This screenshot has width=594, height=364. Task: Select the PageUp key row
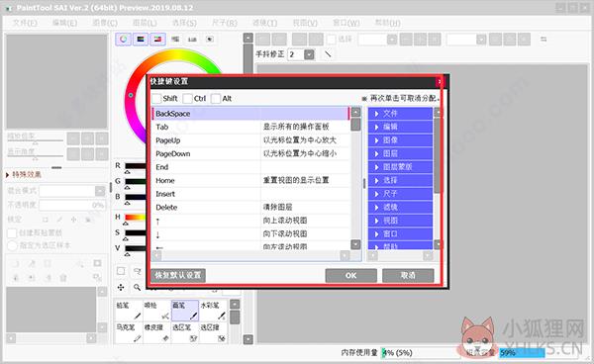coord(250,140)
